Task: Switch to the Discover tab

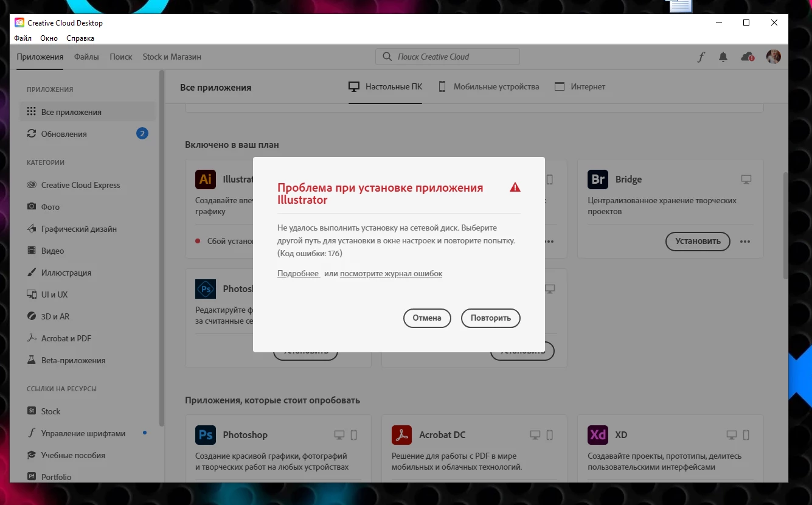Action: (121, 57)
